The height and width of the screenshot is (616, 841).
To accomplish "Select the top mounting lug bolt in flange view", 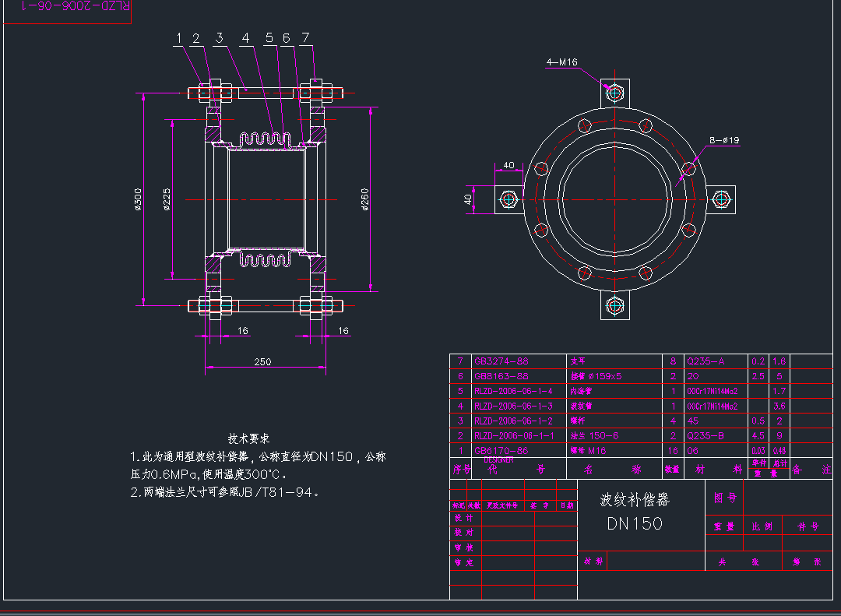I will click(615, 93).
